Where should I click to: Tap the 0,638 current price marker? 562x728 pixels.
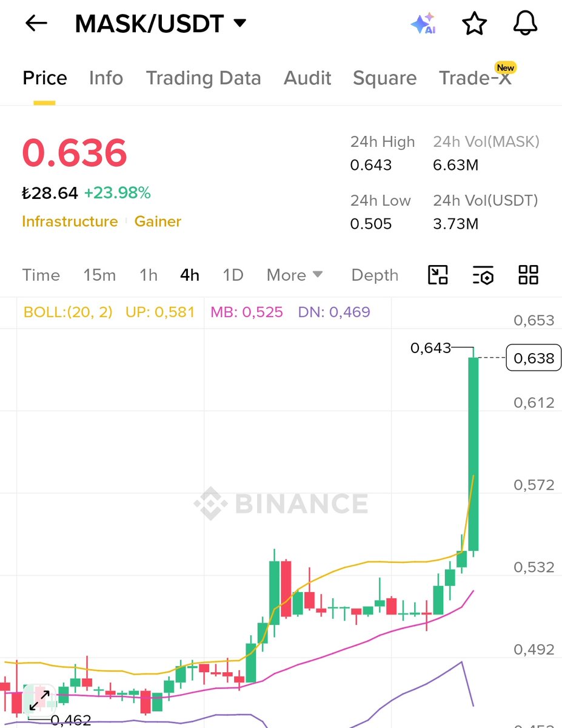[x=534, y=359]
